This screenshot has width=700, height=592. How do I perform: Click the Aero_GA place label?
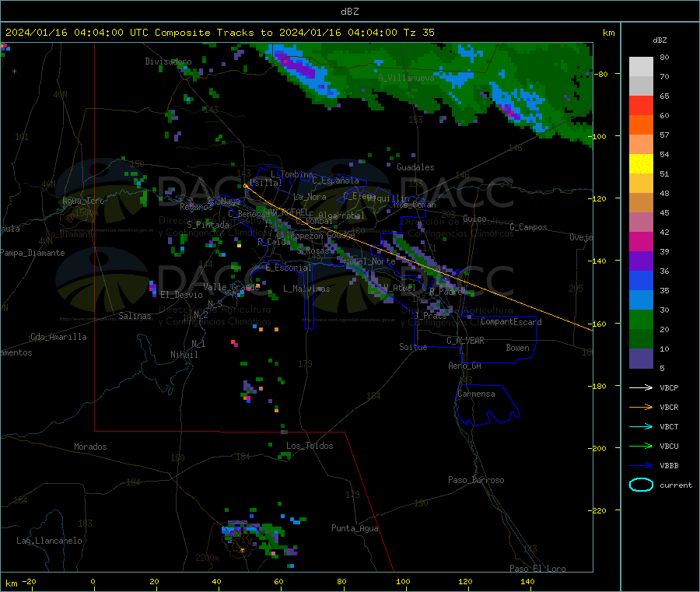(x=465, y=366)
